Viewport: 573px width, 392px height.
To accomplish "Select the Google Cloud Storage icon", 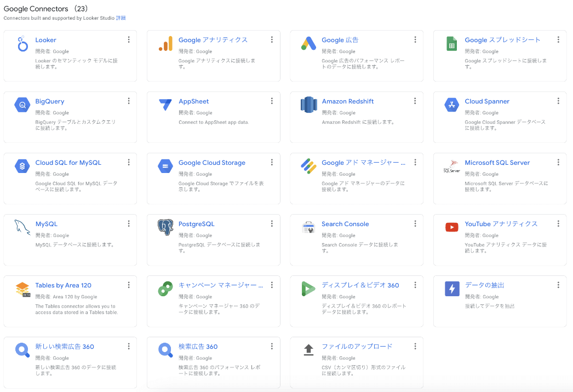I will point(165,166).
